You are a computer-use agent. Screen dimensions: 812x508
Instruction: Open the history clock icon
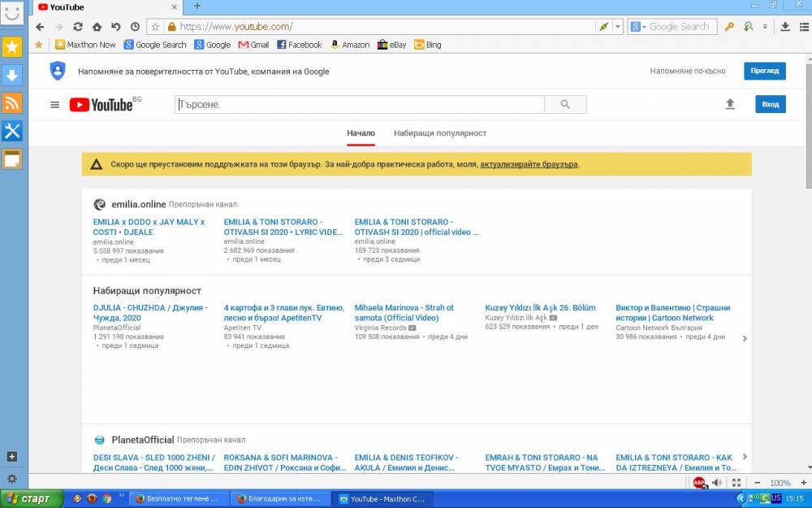(x=135, y=27)
